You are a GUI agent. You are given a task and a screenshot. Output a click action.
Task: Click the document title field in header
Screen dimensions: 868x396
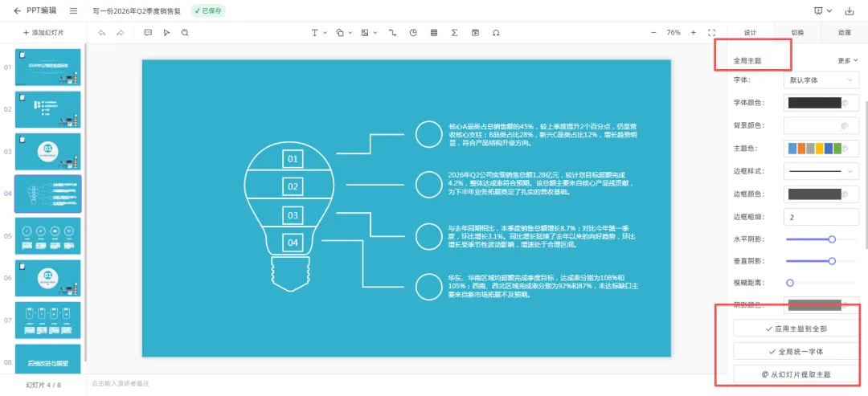(137, 10)
